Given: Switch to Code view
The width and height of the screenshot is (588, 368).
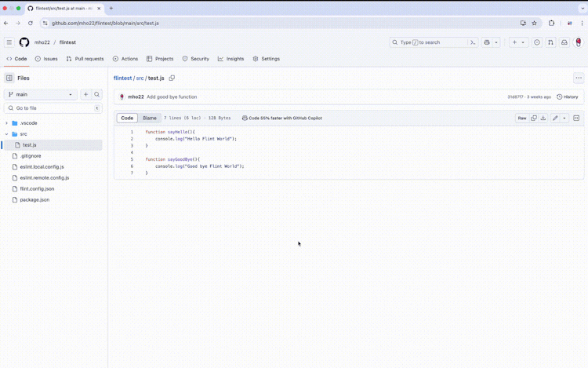Looking at the screenshot, I should click(x=127, y=118).
